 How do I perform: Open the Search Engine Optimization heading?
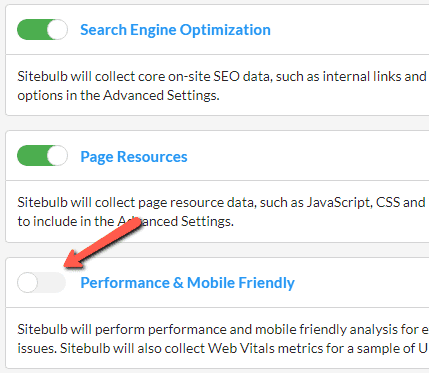tap(175, 30)
